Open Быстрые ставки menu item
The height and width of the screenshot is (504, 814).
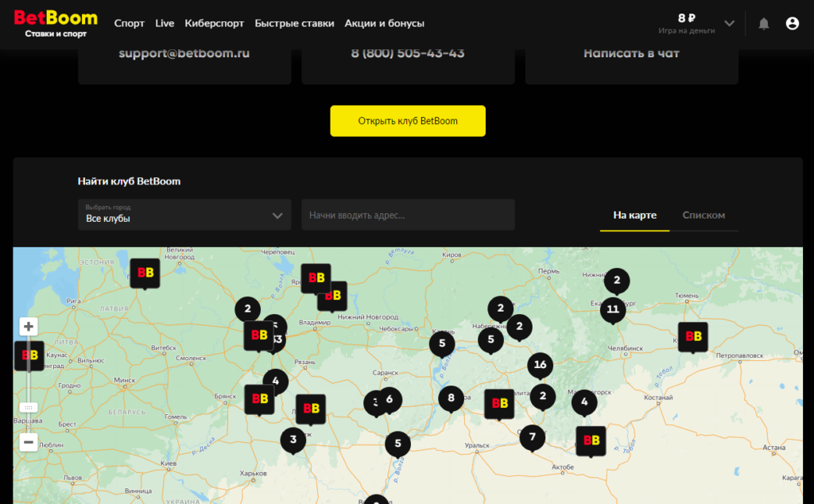(x=294, y=23)
